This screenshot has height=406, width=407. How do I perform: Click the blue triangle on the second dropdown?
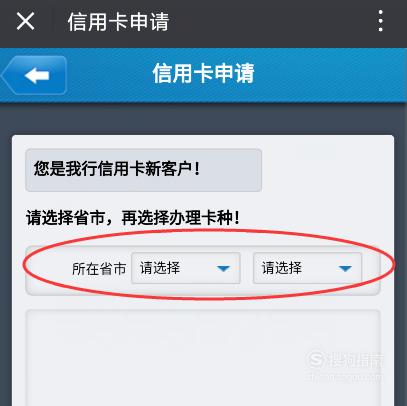[345, 269]
